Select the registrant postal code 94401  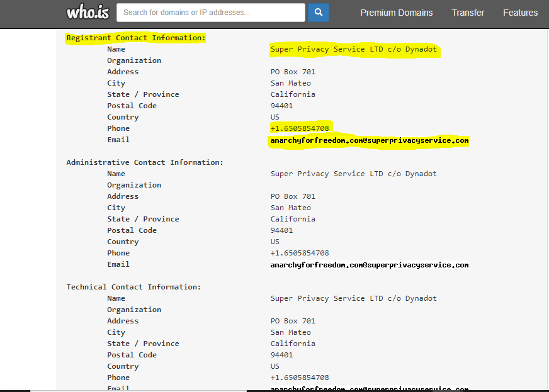[281, 106]
